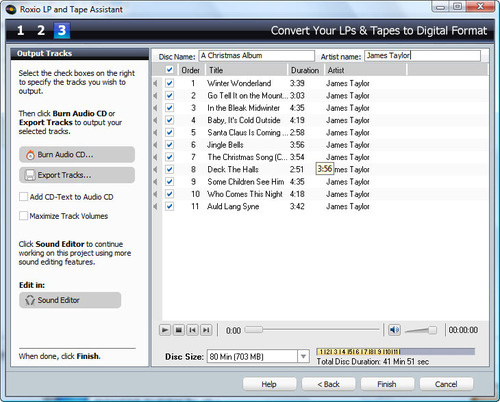The image size is (500, 402).
Task: Click speaker icon beside The Christmas Song
Action: click(x=156, y=157)
